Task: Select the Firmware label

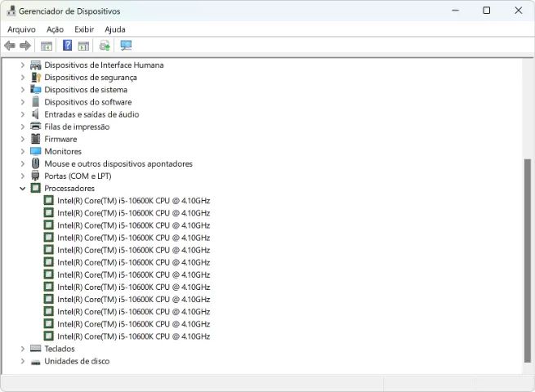Action: pos(60,139)
